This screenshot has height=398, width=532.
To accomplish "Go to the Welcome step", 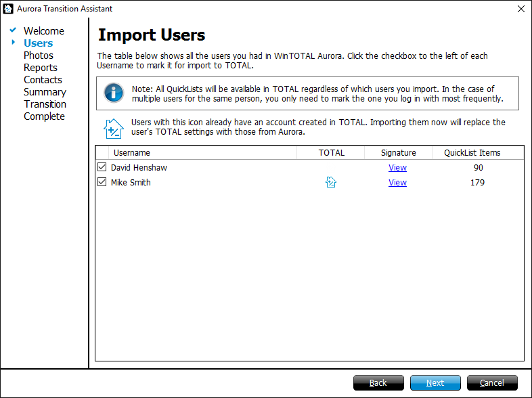I will click(x=44, y=31).
